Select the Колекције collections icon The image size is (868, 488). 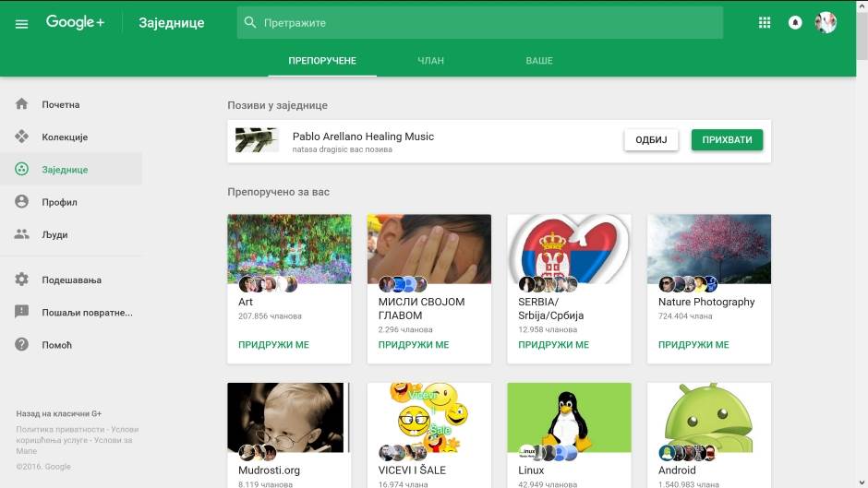click(22, 137)
